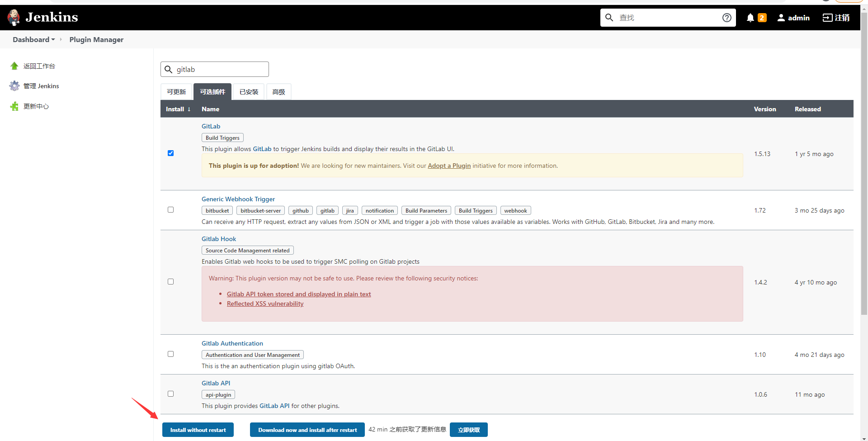
Task: Click magnifier icon in plugin filter box
Action: (x=168, y=69)
